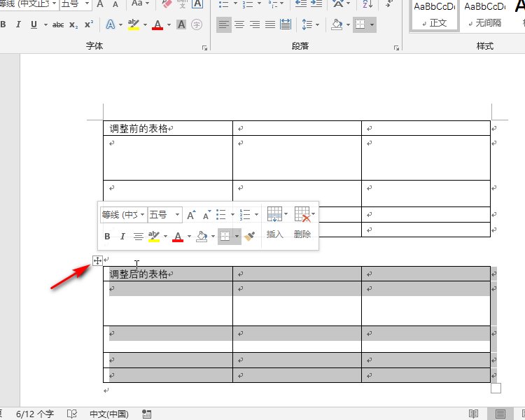This screenshot has height=420, width=525.
Task: Click language '中文(中国)' in status bar
Action: (x=109, y=414)
